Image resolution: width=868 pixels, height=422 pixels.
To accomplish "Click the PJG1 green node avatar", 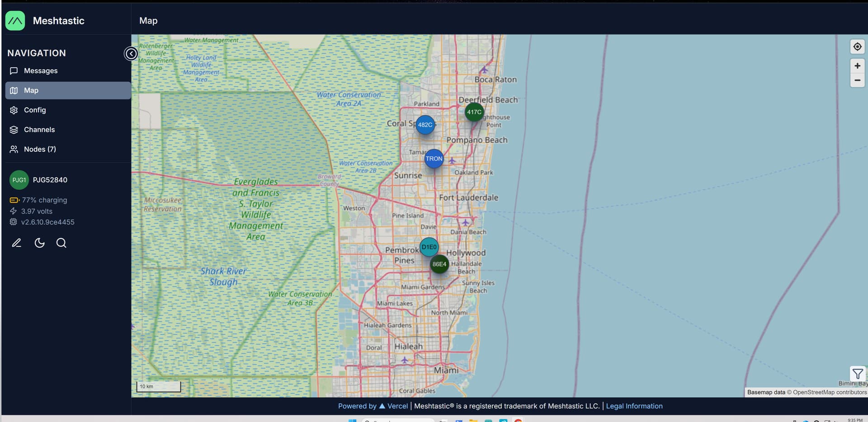I will tap(19, 180).
